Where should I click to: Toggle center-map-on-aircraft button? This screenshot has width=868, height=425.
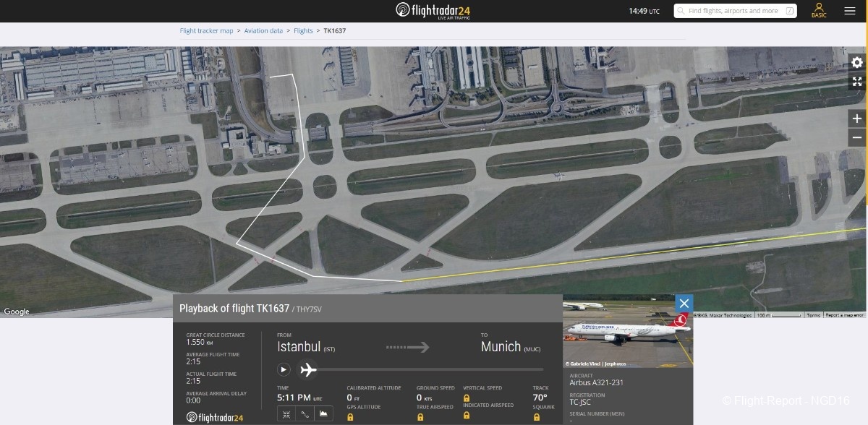pos(286,414)
